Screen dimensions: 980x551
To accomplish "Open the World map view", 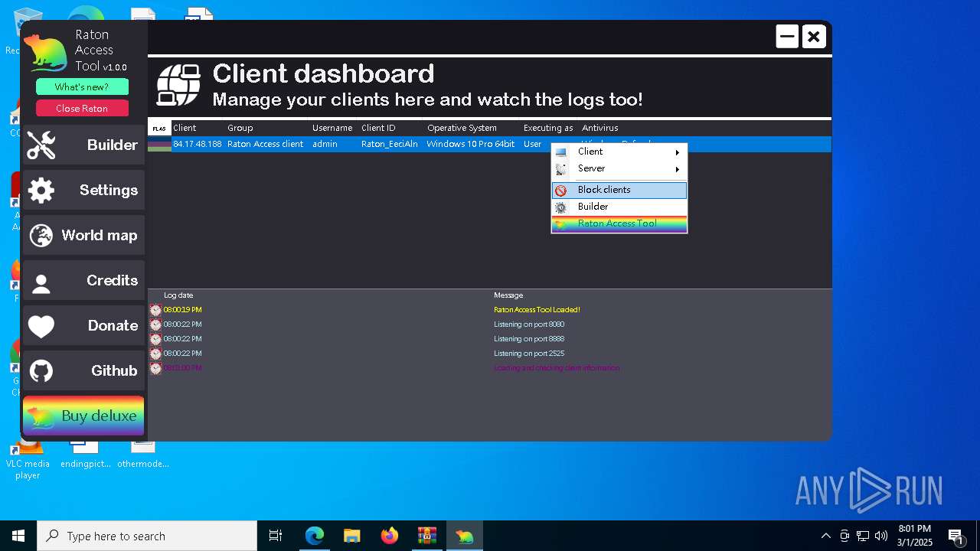I will coord(83,235).
